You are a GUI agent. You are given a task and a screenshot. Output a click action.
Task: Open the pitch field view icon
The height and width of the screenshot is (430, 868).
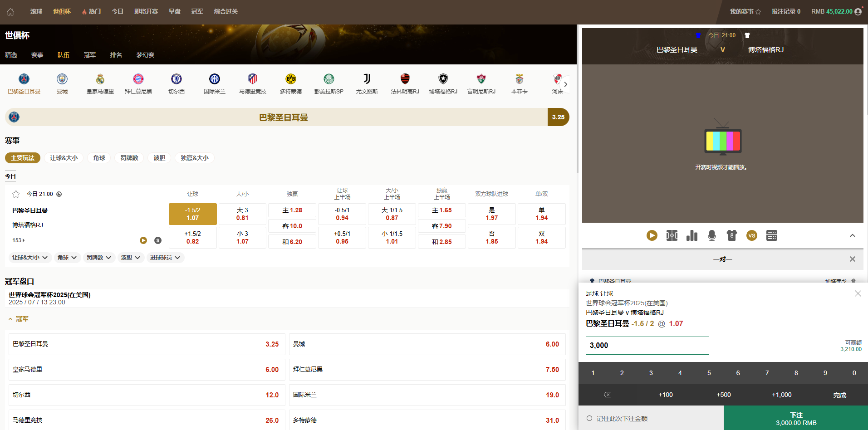[672, 235]
